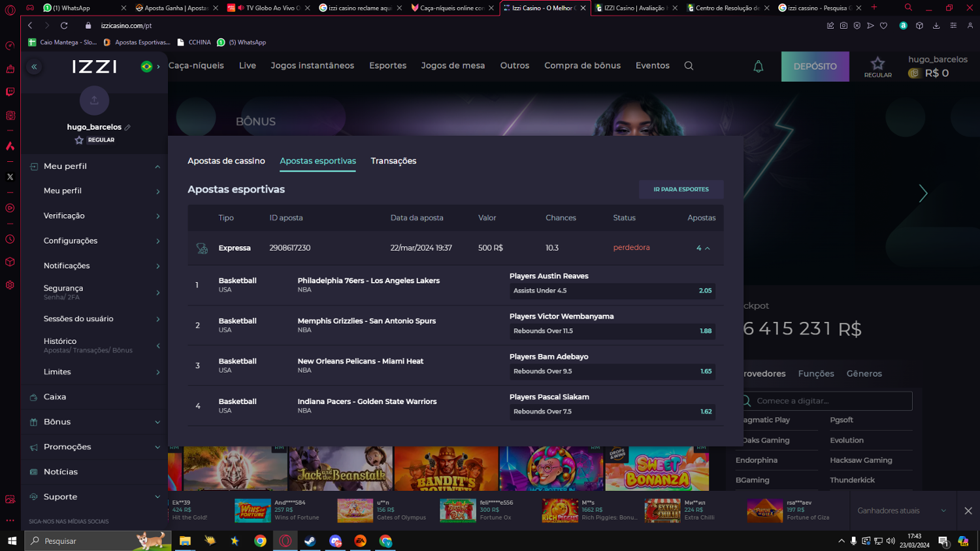This screenshot has height=551, width=980.
Task: Open Sessões do usuário item
Action: (95, 319)
